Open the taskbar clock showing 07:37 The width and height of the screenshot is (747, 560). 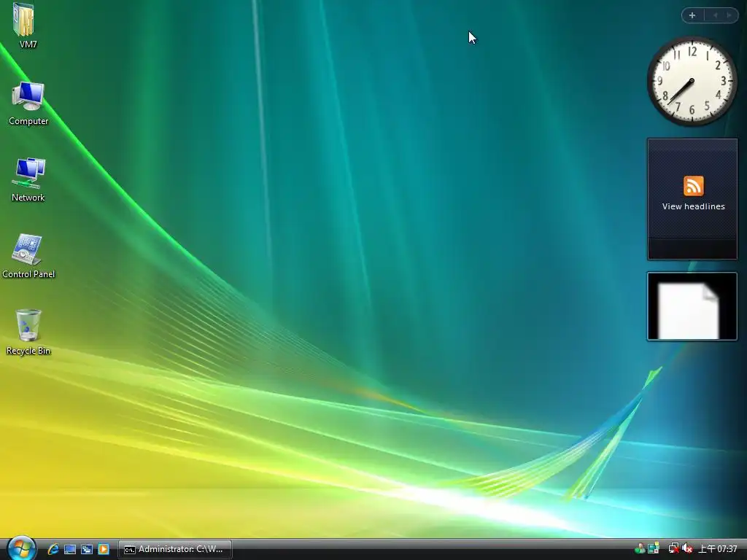pyautogui.click(x=718, y=549)
